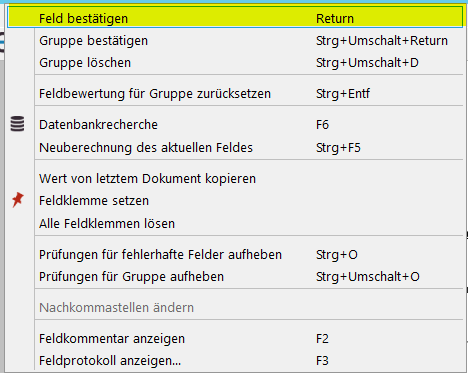Image resolution: width=468 pixels, height=373 pixels.
Task: Choose Prüfungen für Gruppe aufheben
Action: pos(235,277)
